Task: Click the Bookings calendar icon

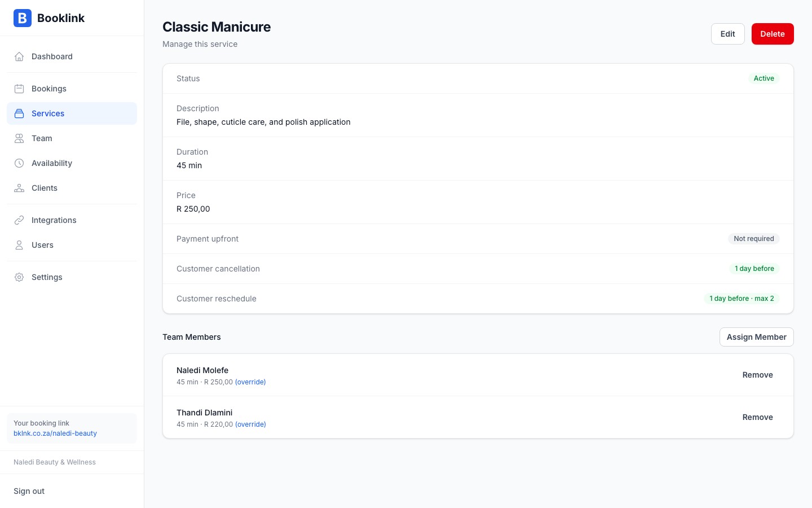Action: (x=19, y=89)
